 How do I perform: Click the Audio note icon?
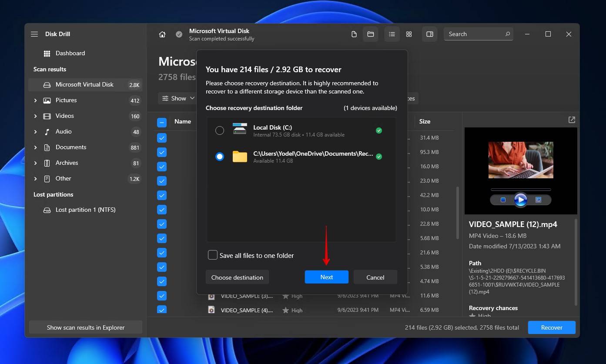pos(47,132)
